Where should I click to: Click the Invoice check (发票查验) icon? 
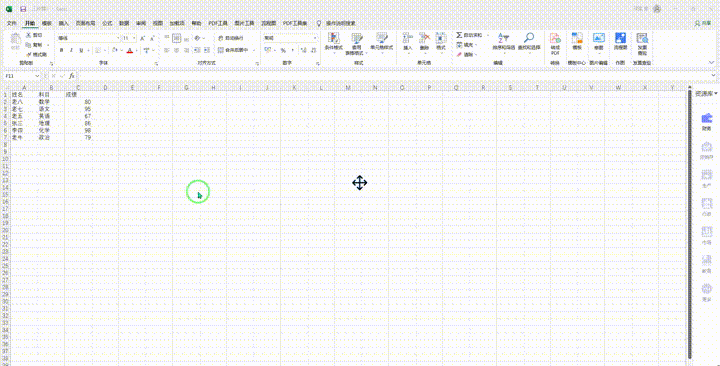[642, 39]
